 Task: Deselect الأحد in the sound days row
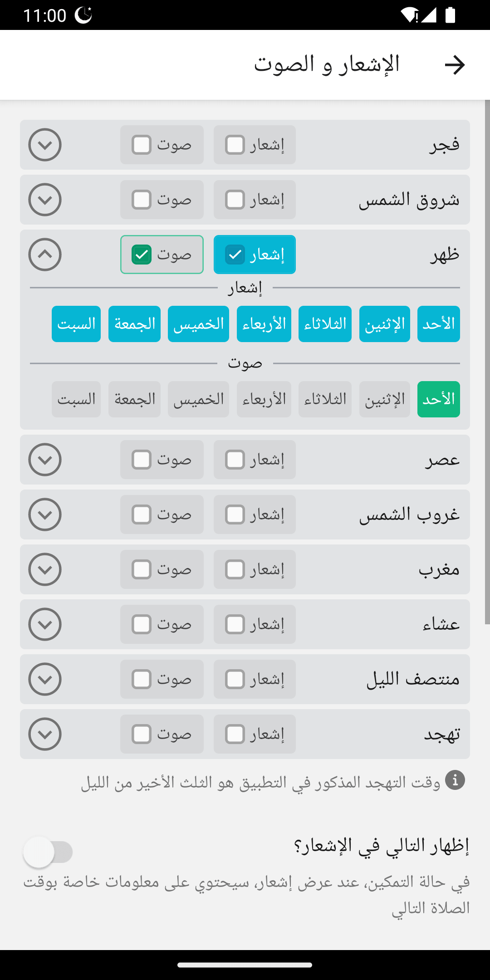(x=438, y=399)
